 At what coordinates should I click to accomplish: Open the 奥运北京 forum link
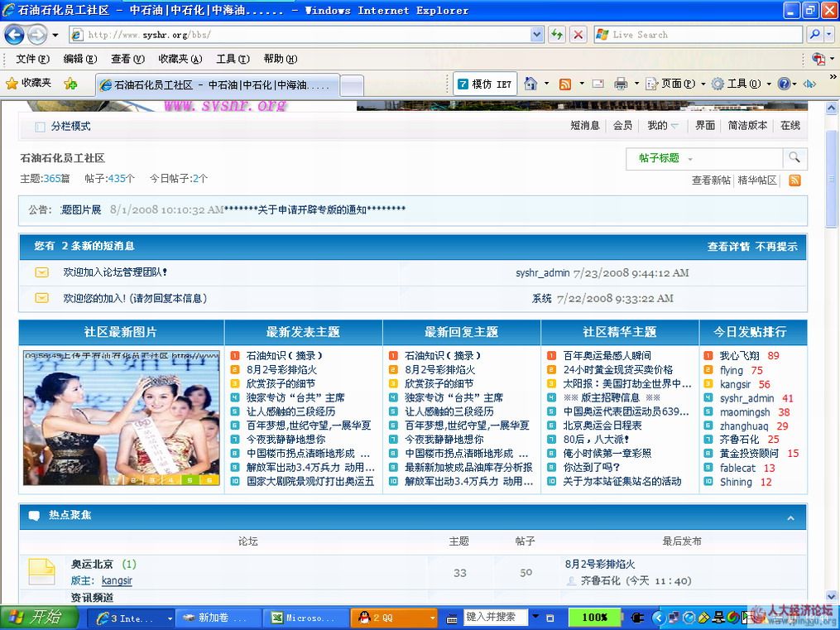[92, 564]
